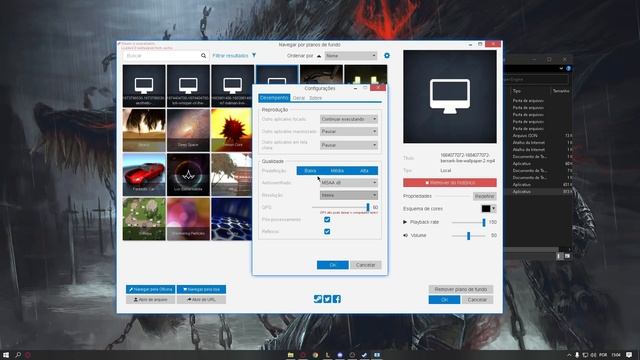Click Abrir do URL button
The image size is (640, 360).
201,300
